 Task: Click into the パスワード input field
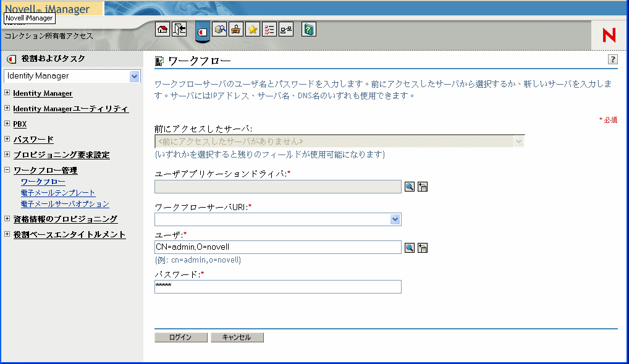(277, 287)
